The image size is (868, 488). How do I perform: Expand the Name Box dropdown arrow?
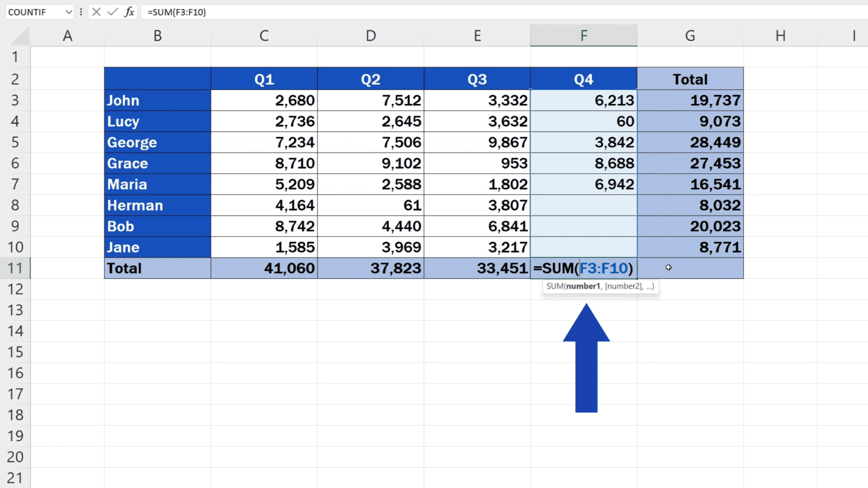(68, 12)
